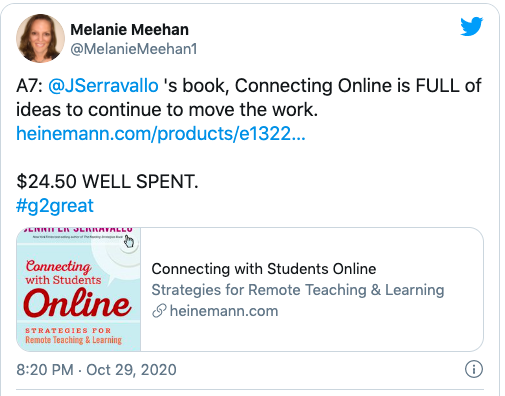Click the large red "Online" word on cover
The height and width of the screenshot is (396, 505).
(x=77, y=303)
